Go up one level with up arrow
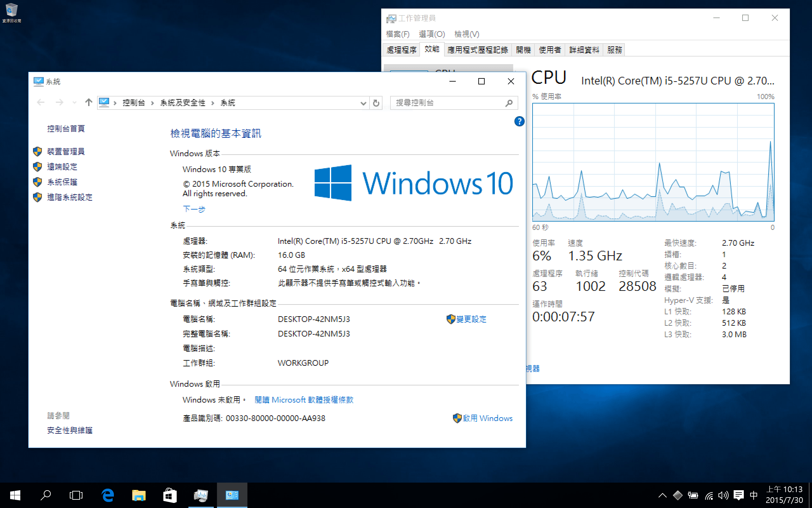The image size is (812, 508). tap(88, 103)
